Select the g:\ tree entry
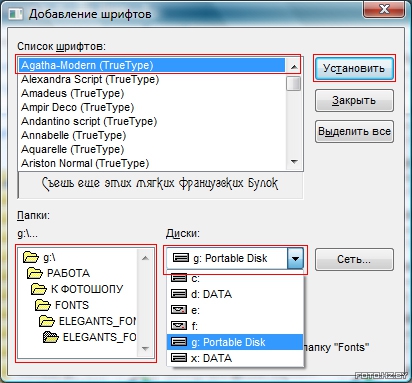The height and width of the screenshot is (383, 412). [49, 257]
